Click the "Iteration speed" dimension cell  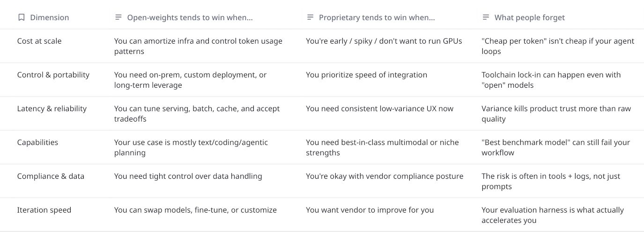point(44,210)
